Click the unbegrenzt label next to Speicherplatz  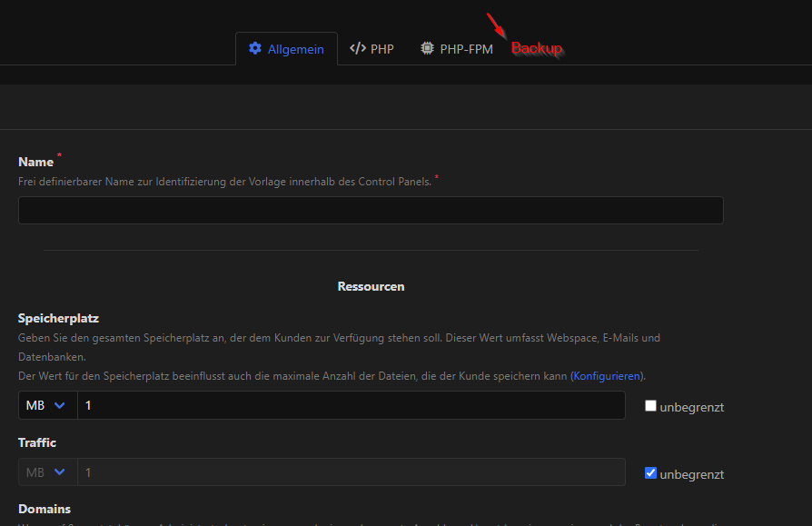tap(691, 407)
